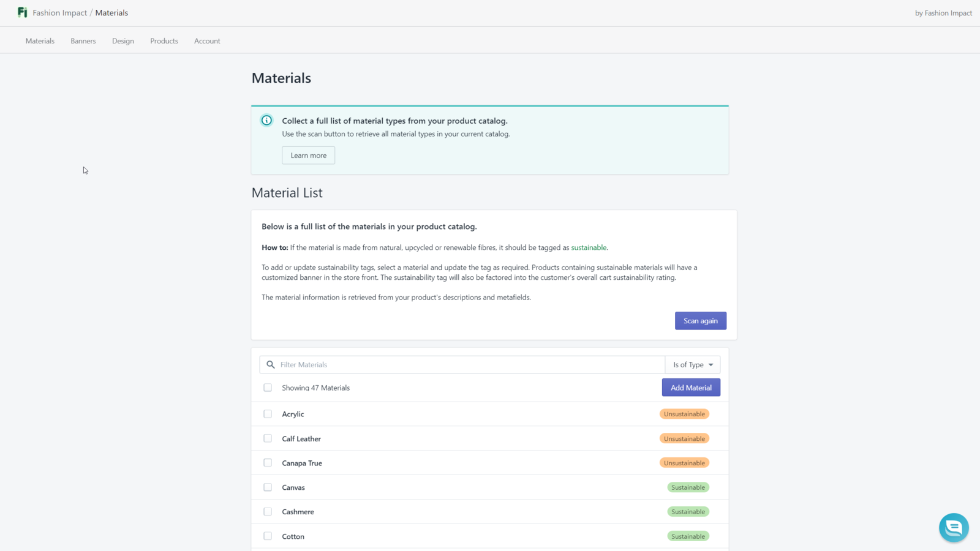This screenshot has height=551, width=980.
Task: Select the Acrylic material checkbox
Action: point(268,414)
